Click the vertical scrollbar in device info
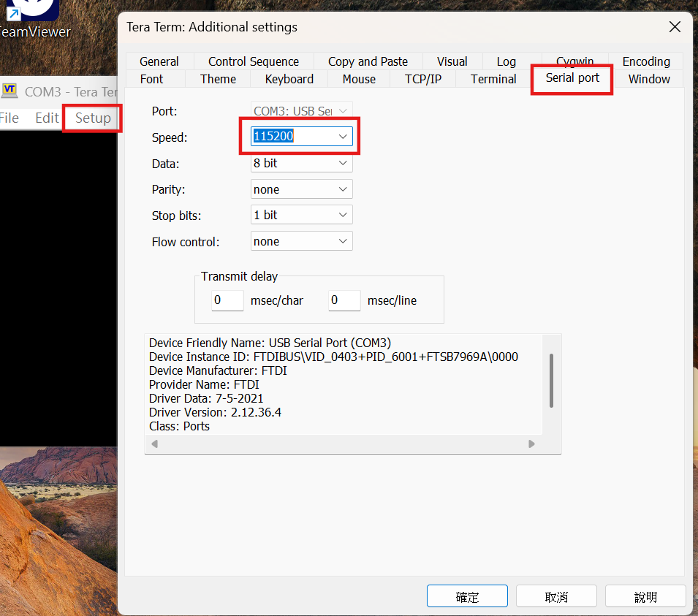Viewport: 698px width, 616px height. pyautogui.click(x=551, y=381)
